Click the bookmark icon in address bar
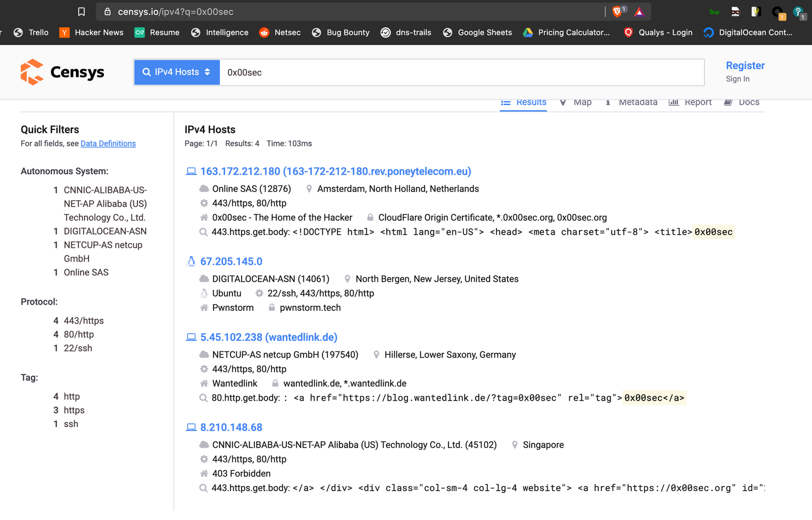Screen dimensions: 812x520 [81, 12]
